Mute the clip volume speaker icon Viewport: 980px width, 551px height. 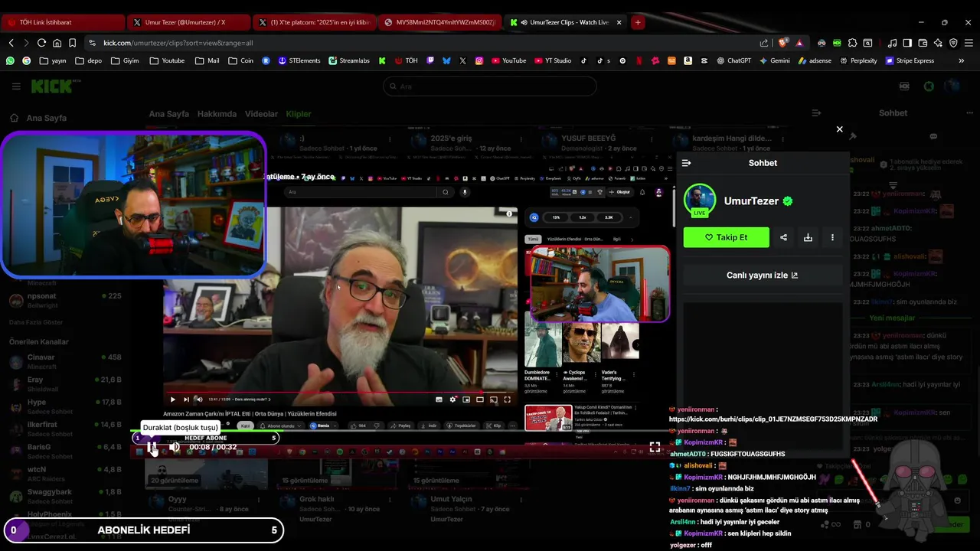coord(175,447)
